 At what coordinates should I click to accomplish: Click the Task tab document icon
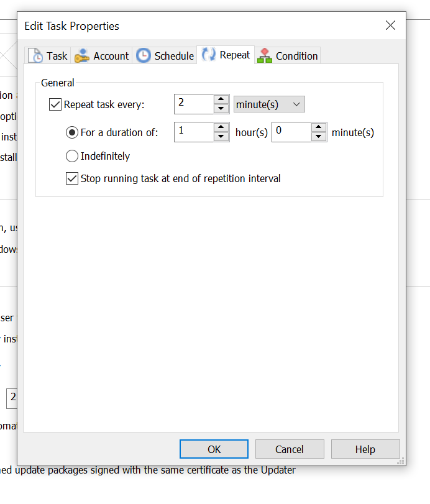(36, 56)
